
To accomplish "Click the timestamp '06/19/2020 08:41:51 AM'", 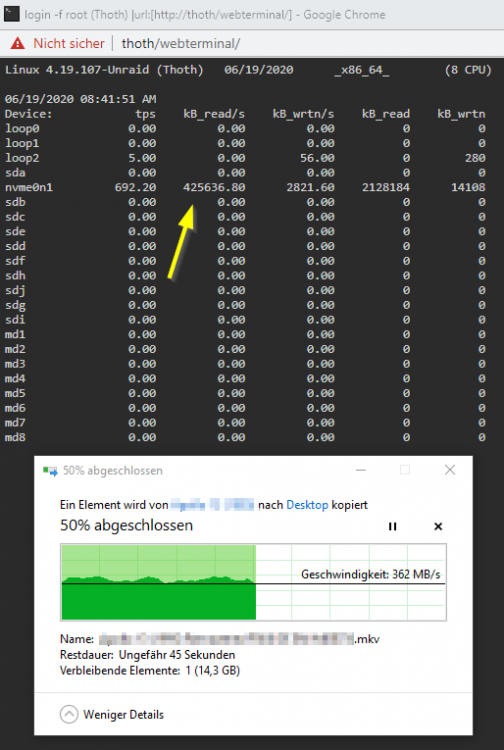I will [80, 99].
